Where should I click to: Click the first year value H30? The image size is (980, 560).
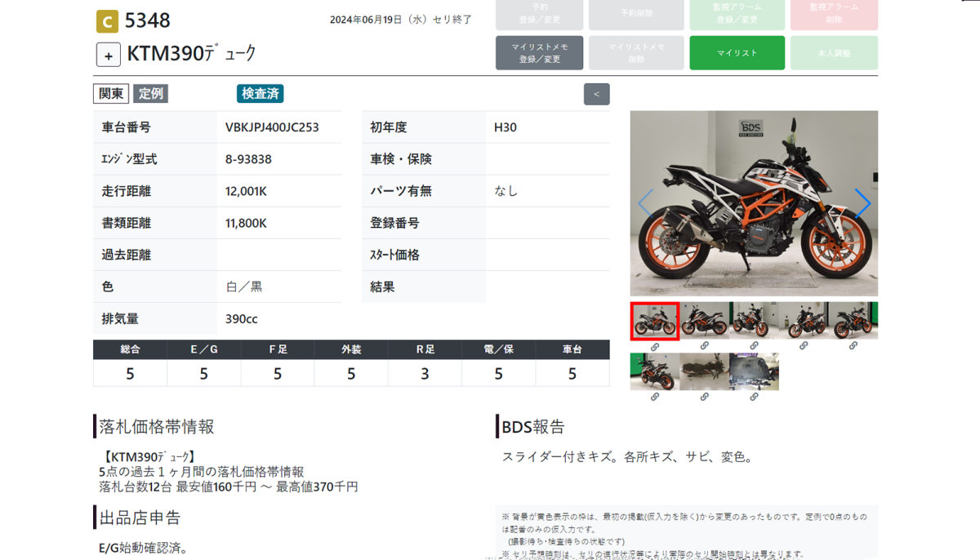click(x=506, y=127)
